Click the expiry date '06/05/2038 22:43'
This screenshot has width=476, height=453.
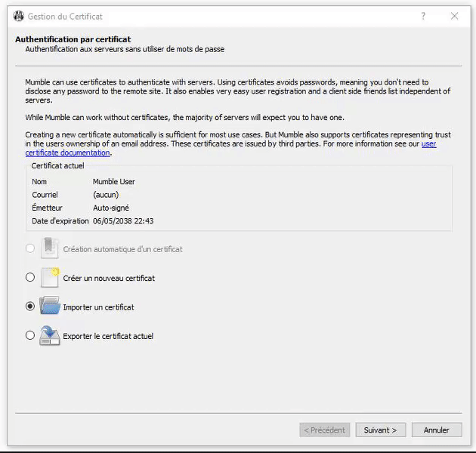[123, 221]
